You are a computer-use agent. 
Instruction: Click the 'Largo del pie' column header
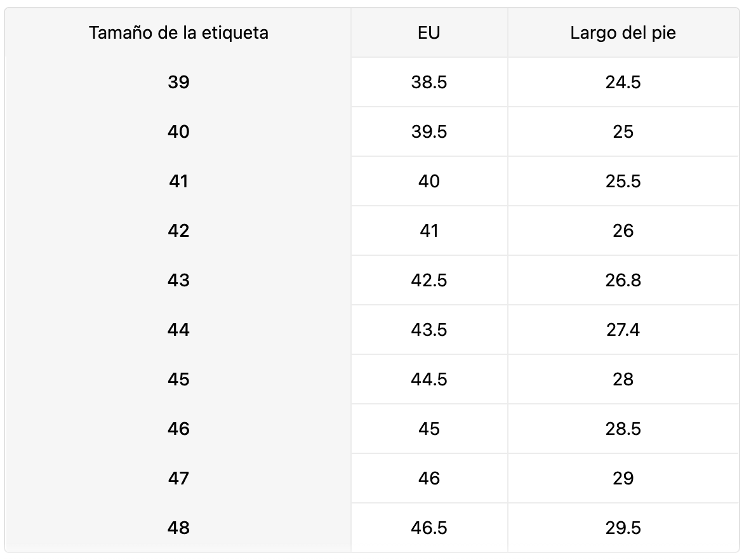pos(623,33)
